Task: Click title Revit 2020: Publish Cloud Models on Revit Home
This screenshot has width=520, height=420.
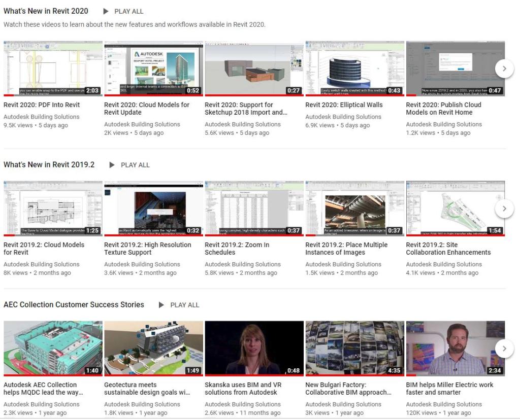Action: (x=443, y=109)
